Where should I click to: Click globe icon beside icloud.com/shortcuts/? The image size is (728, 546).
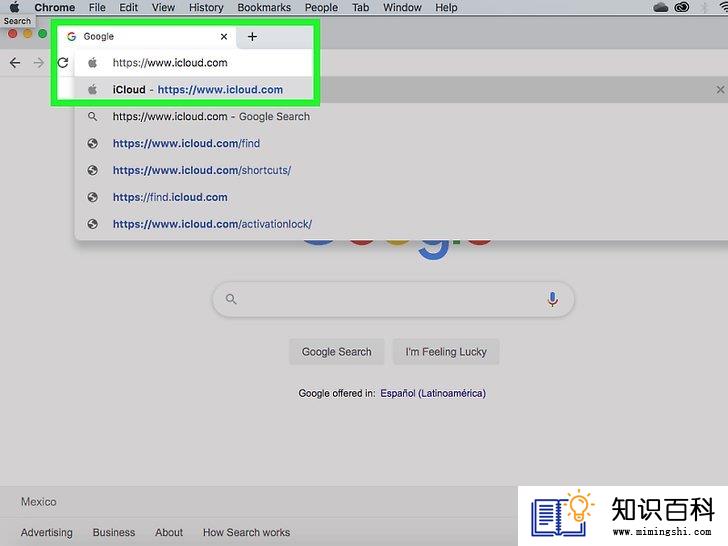(x=93, y=170)
